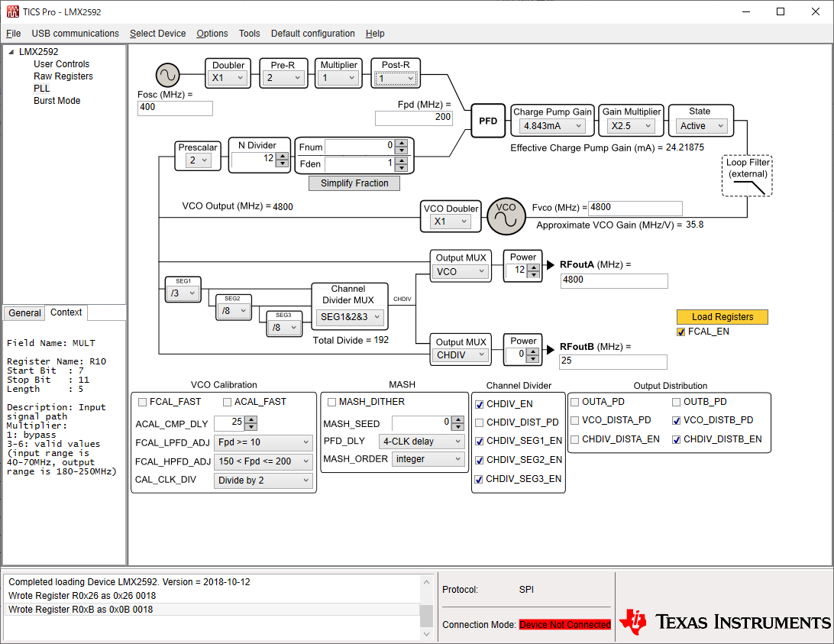
Task: Increase the N Divider value
Action: [283, 156]
